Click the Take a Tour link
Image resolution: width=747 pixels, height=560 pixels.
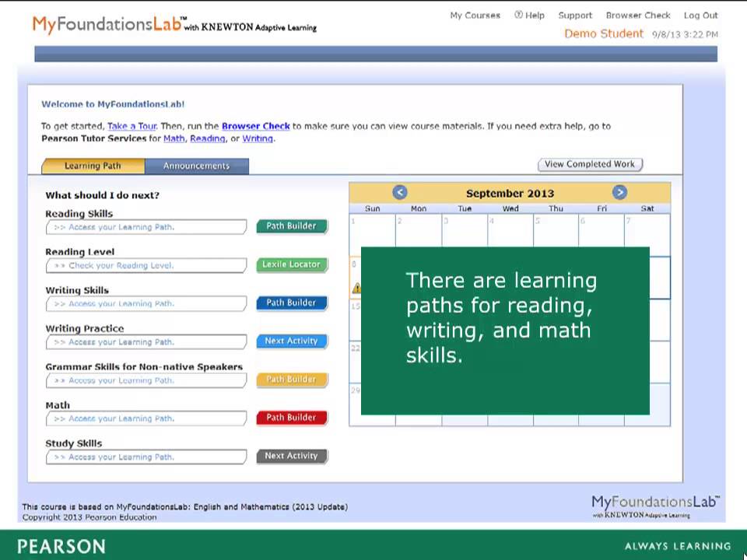[132, 126]
